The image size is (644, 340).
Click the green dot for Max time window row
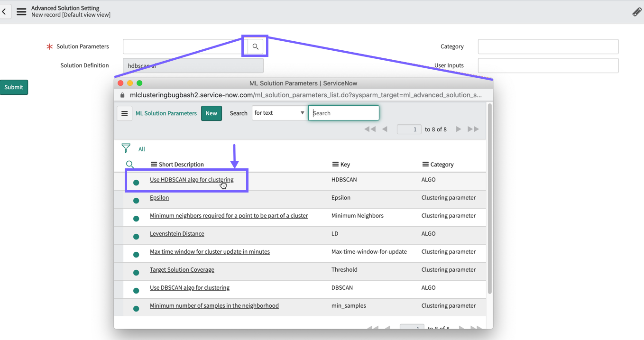(136, 255)
